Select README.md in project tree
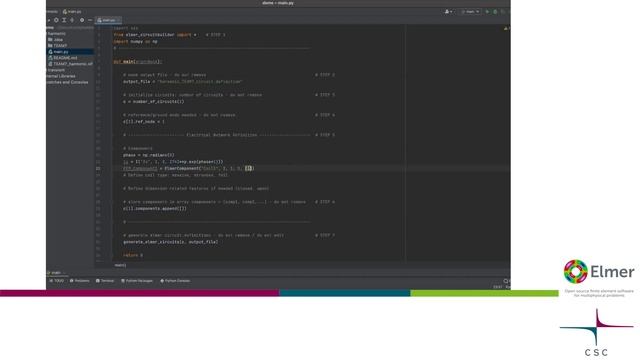The width and height of the screenshot is (640, 360). tap(62, 58)
